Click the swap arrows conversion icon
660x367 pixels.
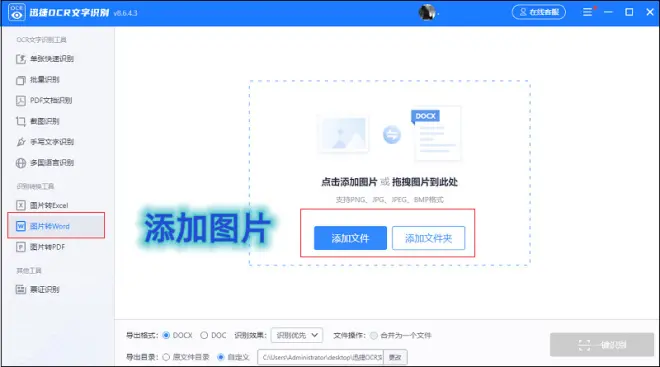coord(391,135)
